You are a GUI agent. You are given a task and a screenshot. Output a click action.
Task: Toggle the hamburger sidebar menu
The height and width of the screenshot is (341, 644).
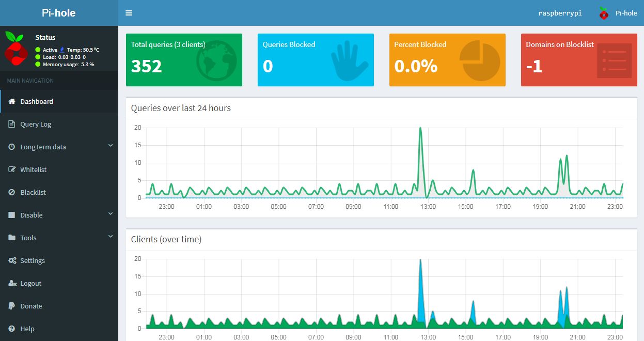tap(129, 13)
